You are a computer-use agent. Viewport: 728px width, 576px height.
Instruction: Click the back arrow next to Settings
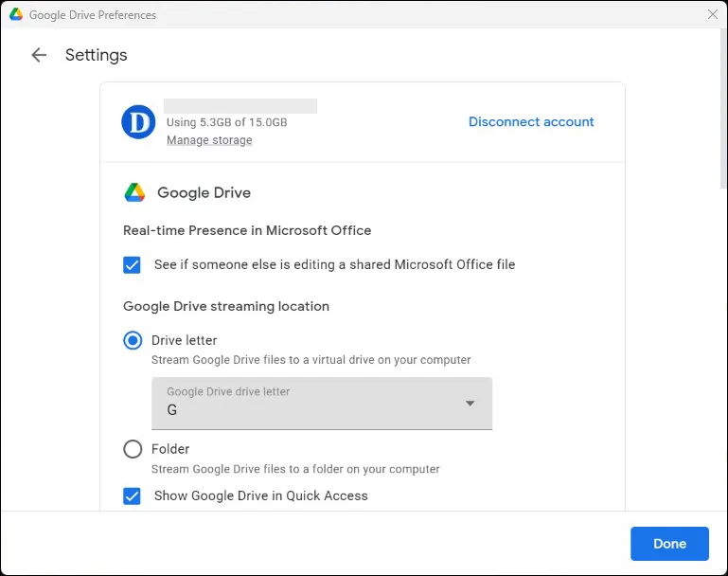pyautogui.click(x=39, y=55)
